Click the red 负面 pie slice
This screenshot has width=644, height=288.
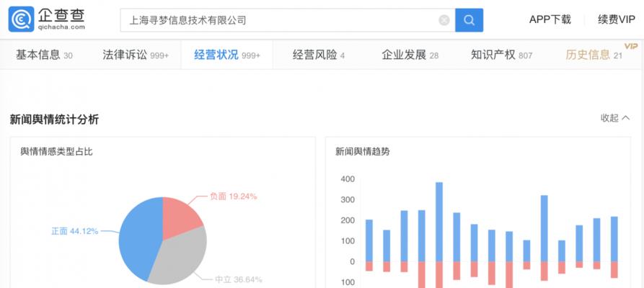[179, 215]
